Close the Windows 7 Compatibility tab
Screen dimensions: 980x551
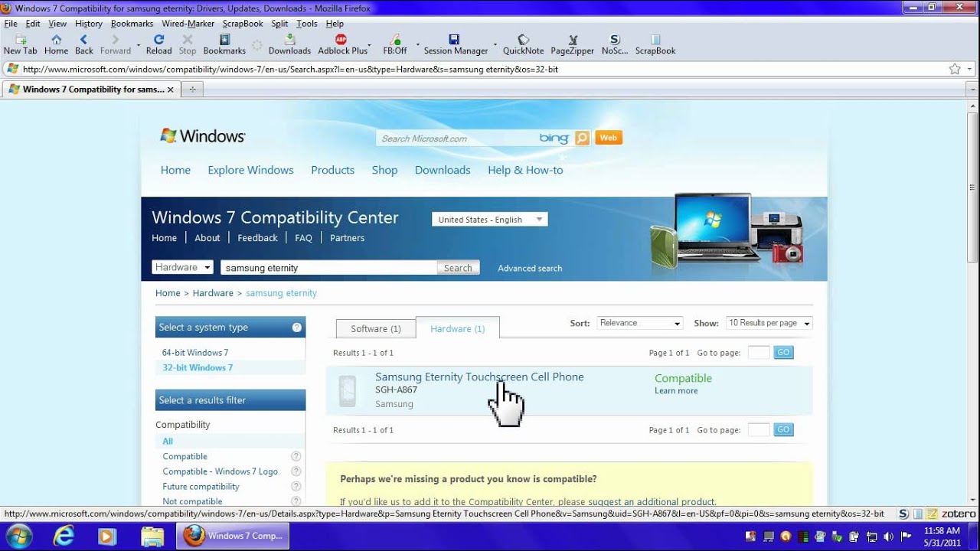170,90
